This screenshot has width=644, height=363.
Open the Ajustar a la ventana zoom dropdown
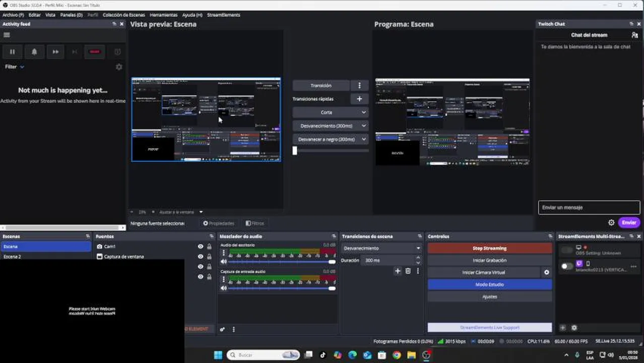tap(201, 212)
